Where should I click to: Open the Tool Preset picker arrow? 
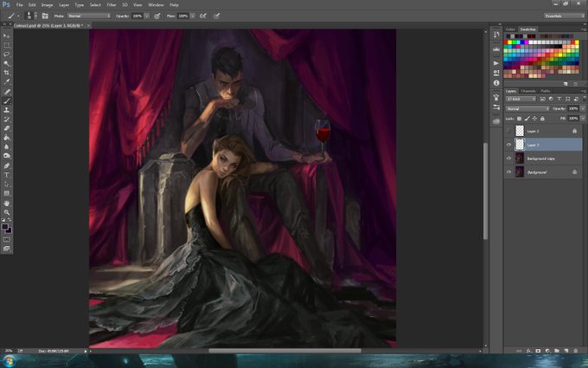[18, 16]
